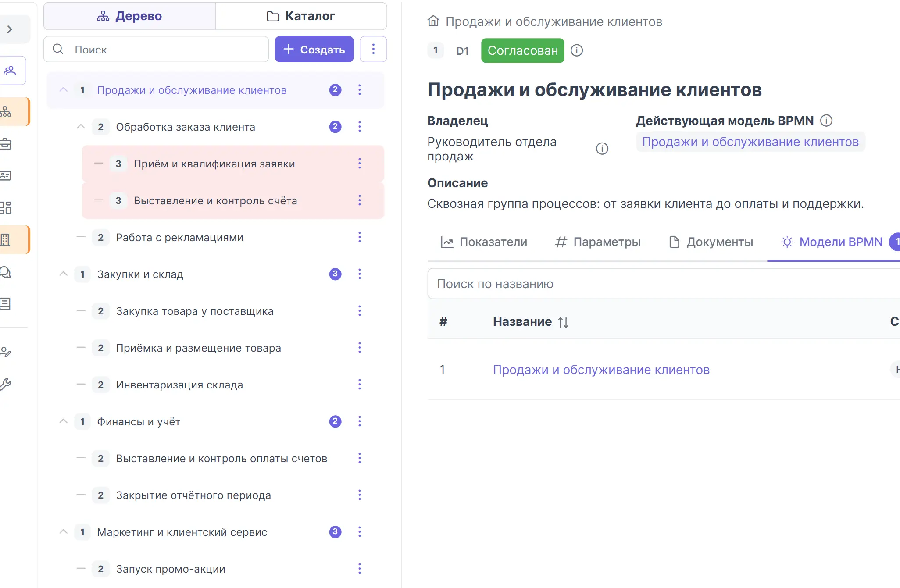The height and width of the screenshot is (588, 900).
Task: Click the Поиск по названию field
Action: click(664, 284)
